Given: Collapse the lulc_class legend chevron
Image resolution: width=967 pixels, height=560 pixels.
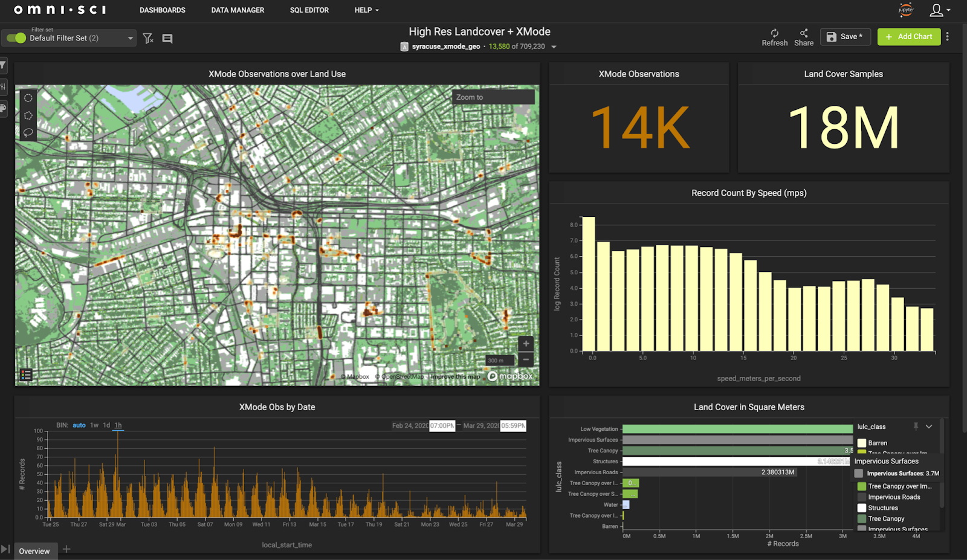Looking at the screenshot, I should [x=929, y=426].
